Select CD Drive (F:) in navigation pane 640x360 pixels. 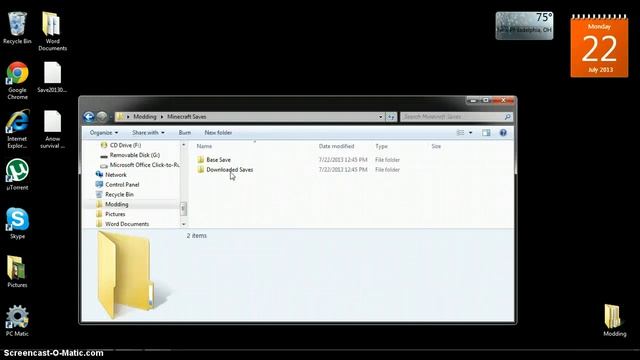(121, 145)
